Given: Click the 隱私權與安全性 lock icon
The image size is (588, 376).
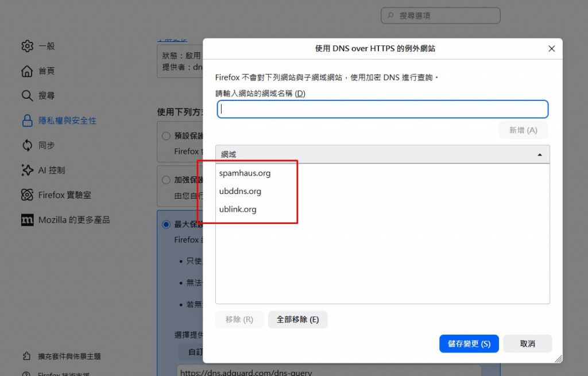Looking at the screenshot, I should (27, 121).
